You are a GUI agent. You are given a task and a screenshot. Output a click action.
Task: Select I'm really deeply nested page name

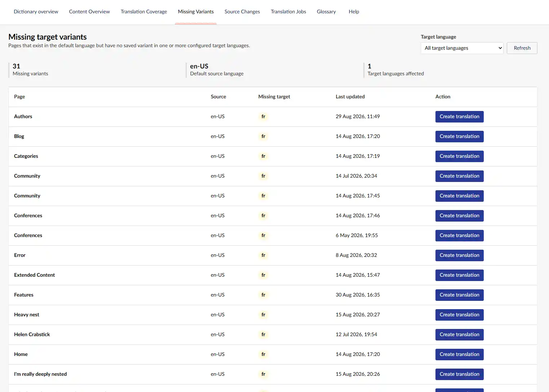coord(40,374)
